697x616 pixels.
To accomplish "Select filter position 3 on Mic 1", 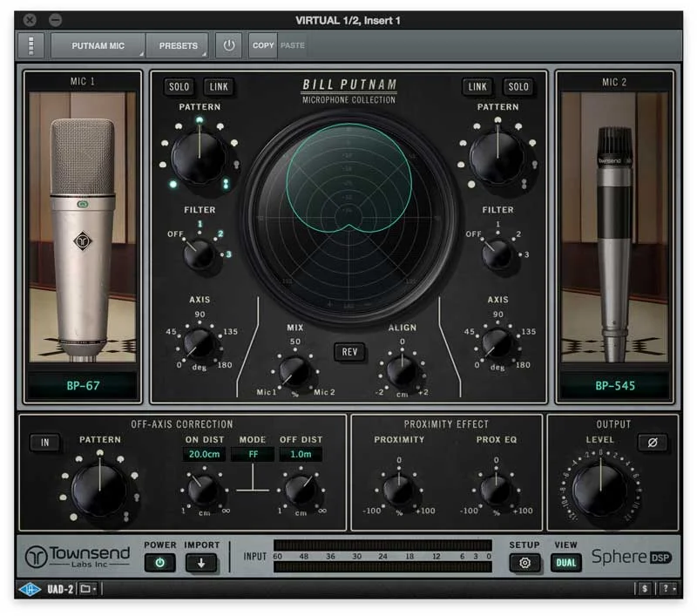I will click(228, 254).
